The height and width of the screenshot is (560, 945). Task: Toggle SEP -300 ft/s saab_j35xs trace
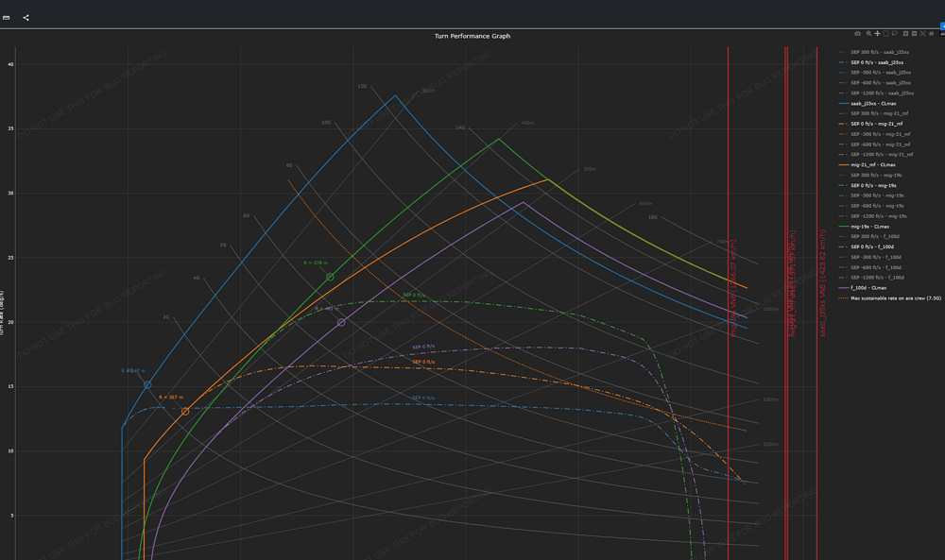pyautogui.click(x=875, y=73)
